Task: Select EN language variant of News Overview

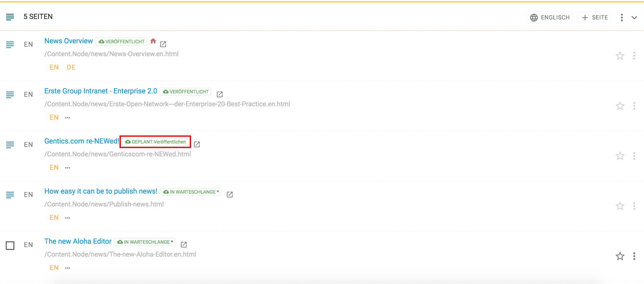Action: click(x=54, y=67)
